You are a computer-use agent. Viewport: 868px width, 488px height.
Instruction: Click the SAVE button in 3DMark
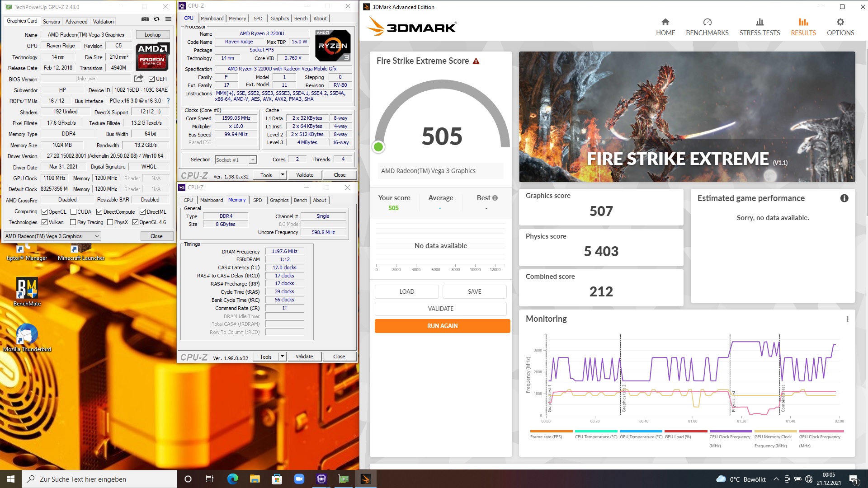point(474,291)
